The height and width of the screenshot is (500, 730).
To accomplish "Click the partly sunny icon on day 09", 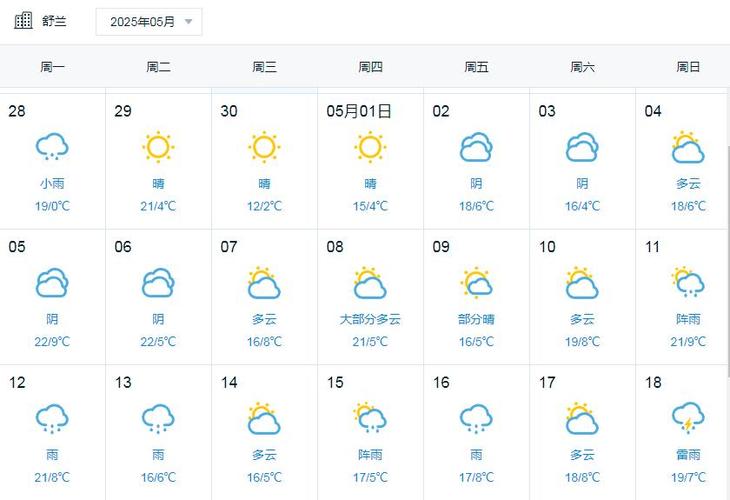I will 476,283.
